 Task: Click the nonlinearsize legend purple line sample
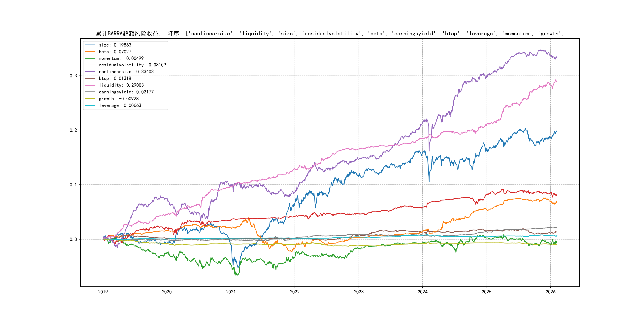(x=90, y=72)
